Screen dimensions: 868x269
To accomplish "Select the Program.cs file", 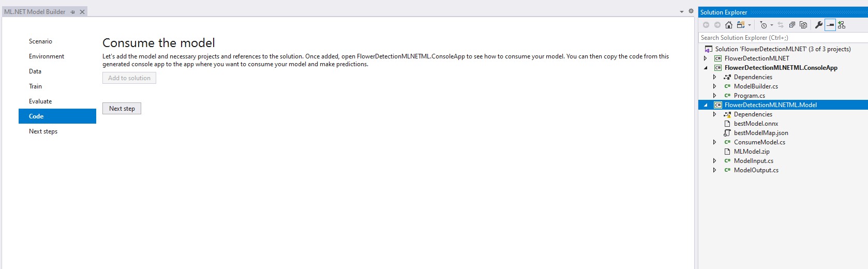I will point(749,96).
